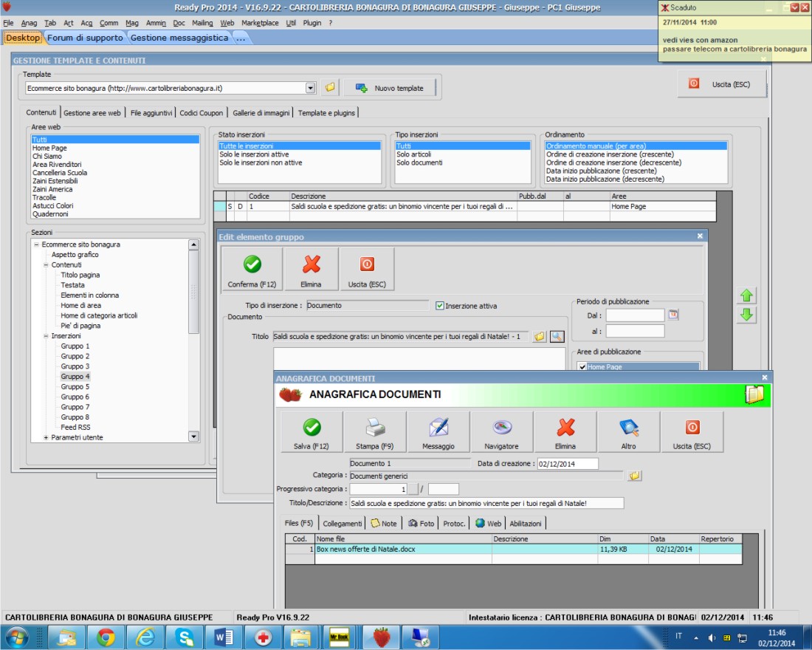Click folder icon next to Categoria field
The width and height of the screenshot is (812, 650).
click(x=634, y=476)
